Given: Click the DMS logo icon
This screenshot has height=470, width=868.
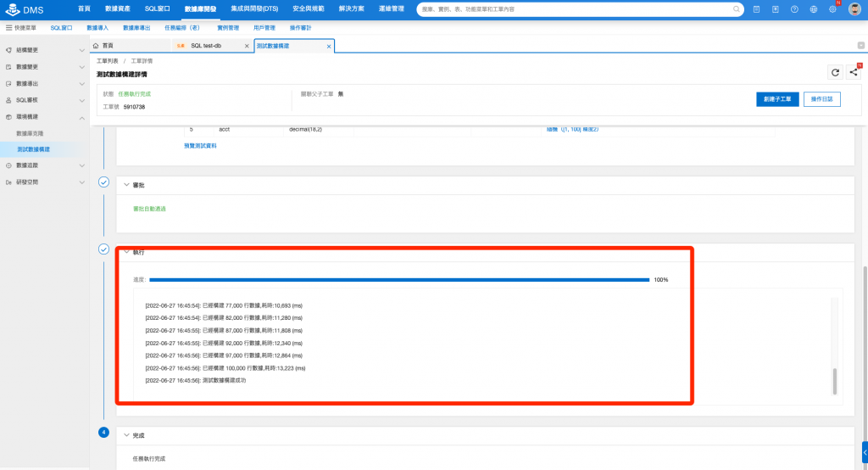Looking at the screenshot, I should click(x=12, y=9).
